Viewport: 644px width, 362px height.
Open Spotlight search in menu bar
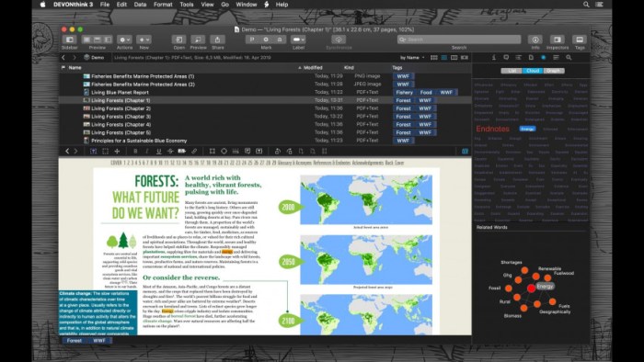586,5
